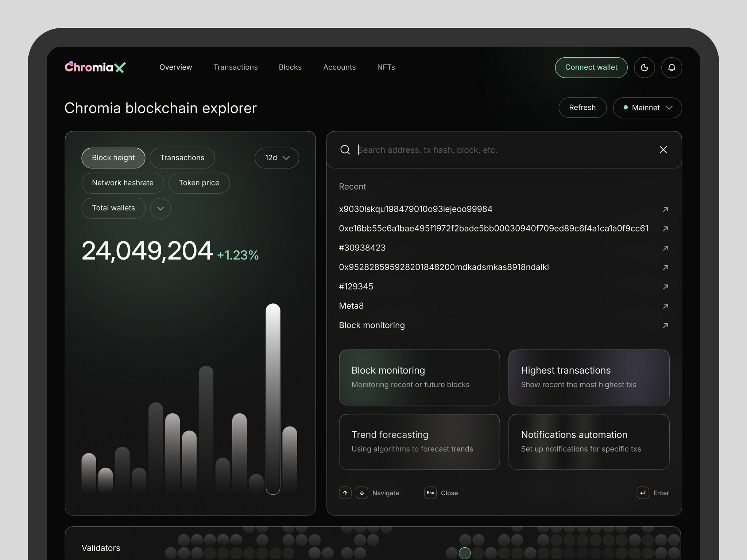Switch metric to Network hashrate
The height and width of the screenshot is (560, 747).
tap(123, 183)
